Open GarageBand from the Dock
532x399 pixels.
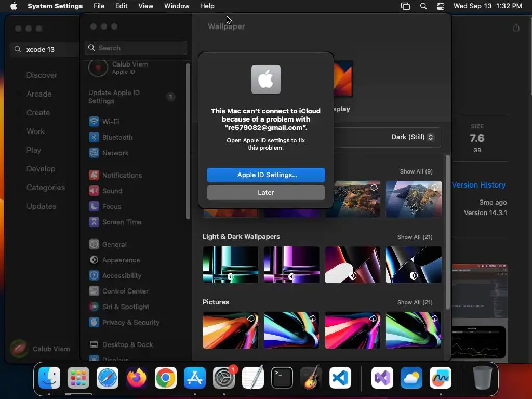coord(311,378)
